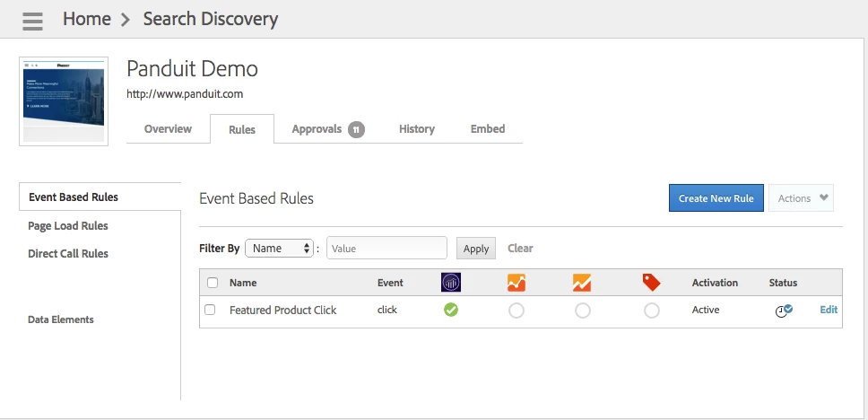The height and width of the screenshot is (420, 868).
Task: Click the Clear filter link
Action: pos(520,249)
